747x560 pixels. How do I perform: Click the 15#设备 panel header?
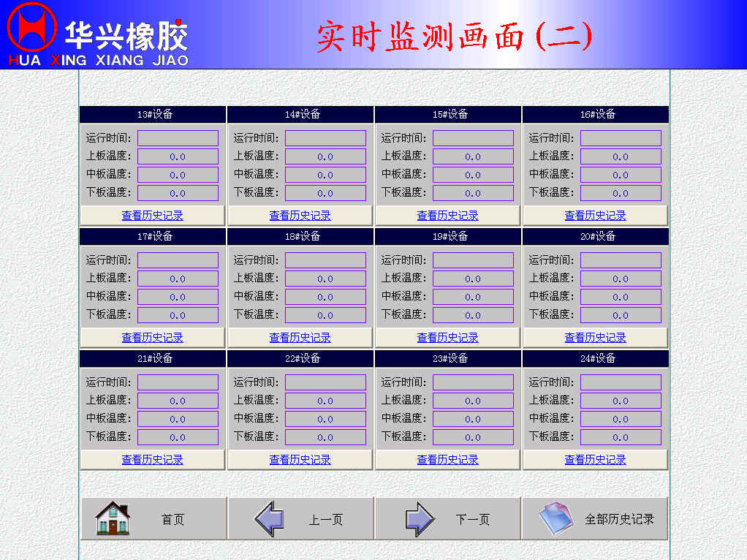coord(448,114)
